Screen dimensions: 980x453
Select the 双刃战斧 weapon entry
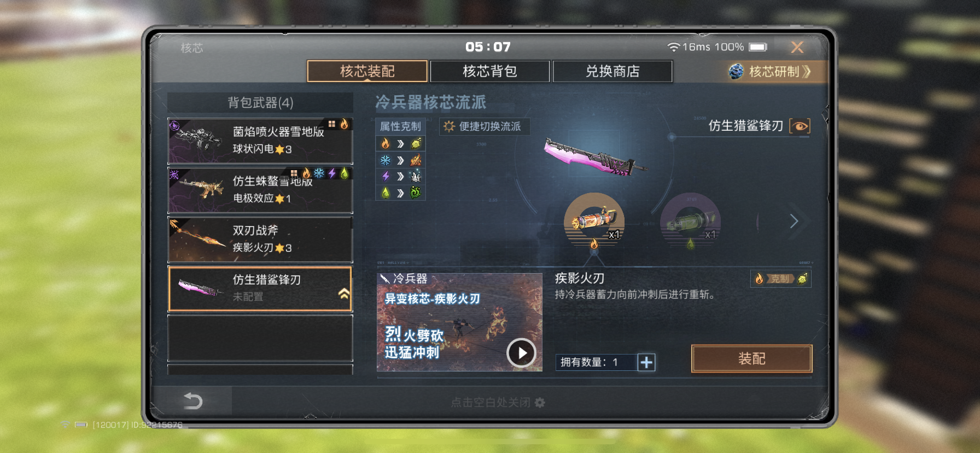260,240
